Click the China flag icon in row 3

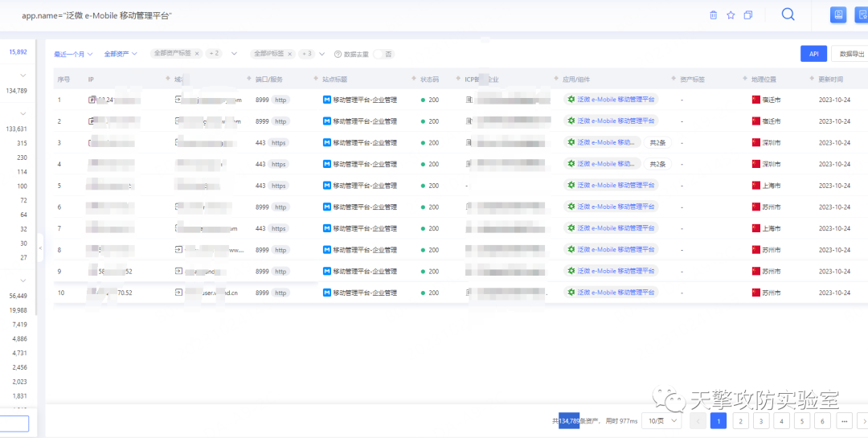(756, 142)
